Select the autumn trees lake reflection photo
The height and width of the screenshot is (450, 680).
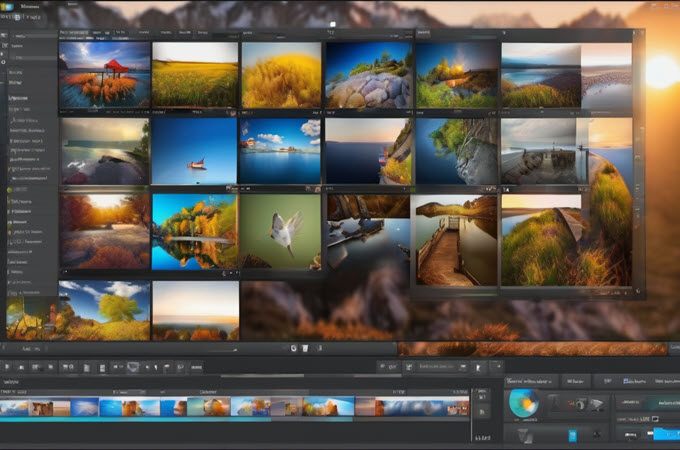[x=195, y=232]
